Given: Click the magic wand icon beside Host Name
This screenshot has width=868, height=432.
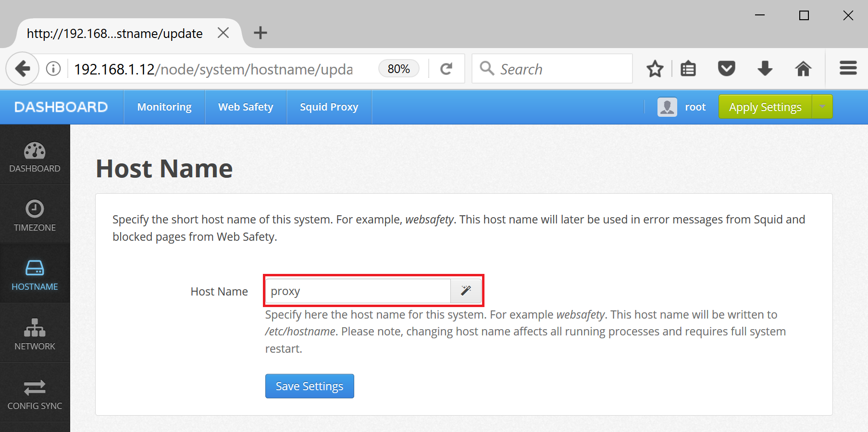Looking at the screenshot, I should [x=466, y=291].
